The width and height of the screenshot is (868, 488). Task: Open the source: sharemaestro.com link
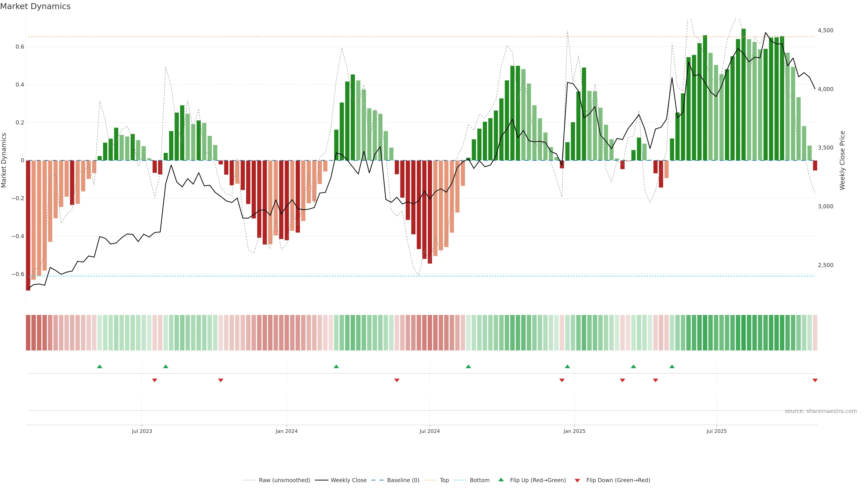pyautogui.click(x=821, y=411)
